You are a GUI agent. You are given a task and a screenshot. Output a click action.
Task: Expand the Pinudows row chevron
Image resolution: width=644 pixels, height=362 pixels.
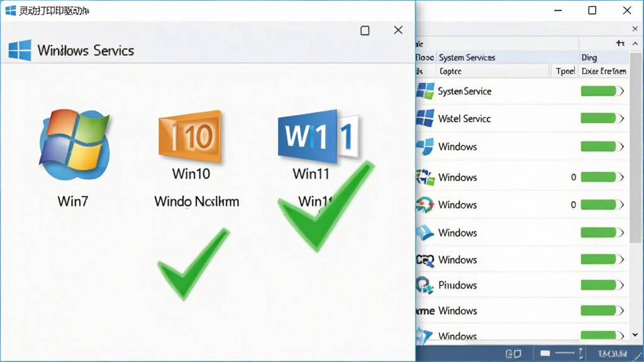pos(621,285)
